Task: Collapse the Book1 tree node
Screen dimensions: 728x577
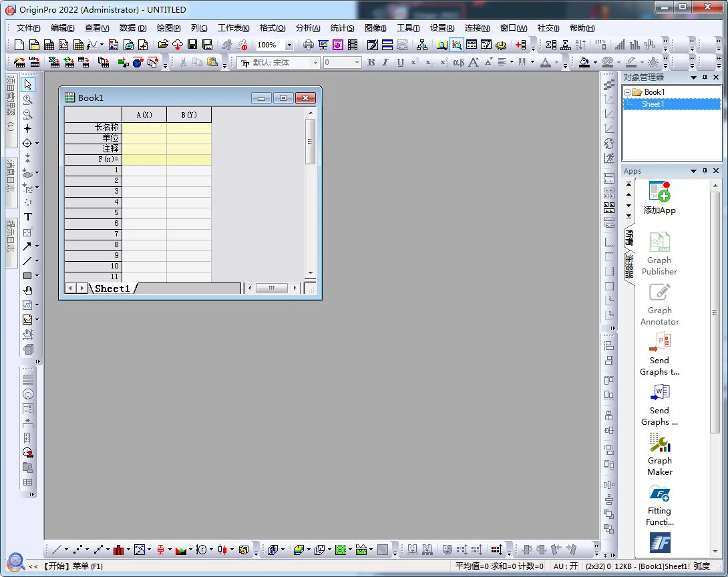Action: pyautogui.click(x=627, y=92)
